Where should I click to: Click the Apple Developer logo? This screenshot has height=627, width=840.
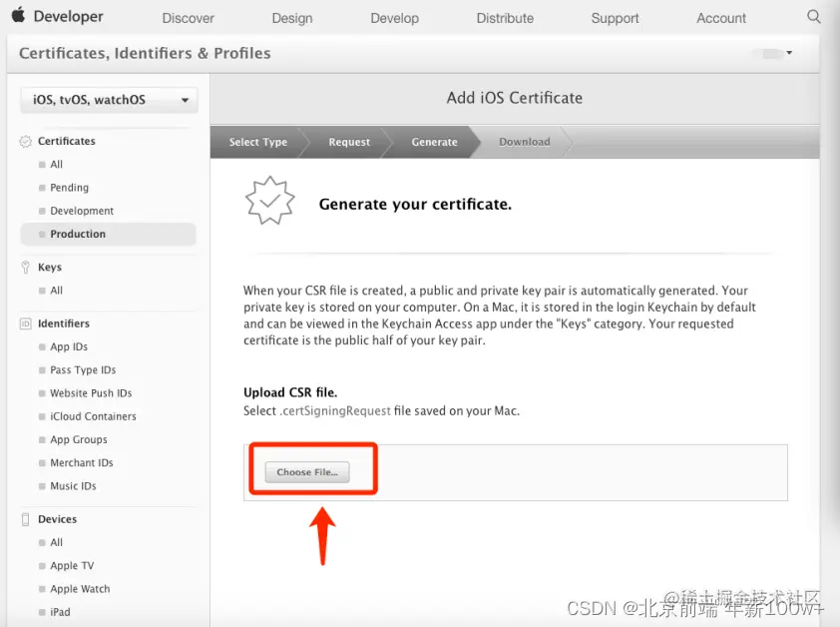coord(57,16)
